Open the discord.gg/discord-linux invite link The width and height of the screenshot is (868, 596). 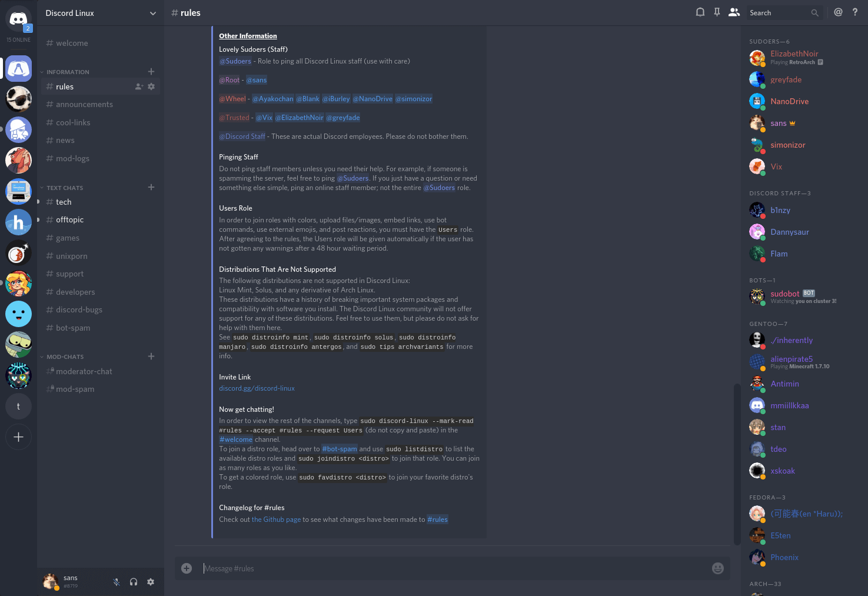tap(257, 388)
